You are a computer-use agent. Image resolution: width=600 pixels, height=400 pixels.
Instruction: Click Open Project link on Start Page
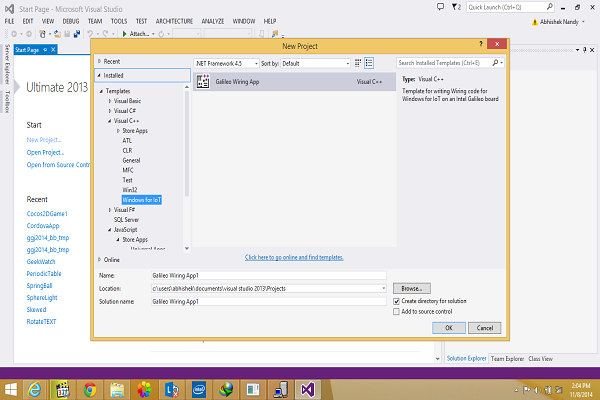pyautogui.click(x=45, y=152)
